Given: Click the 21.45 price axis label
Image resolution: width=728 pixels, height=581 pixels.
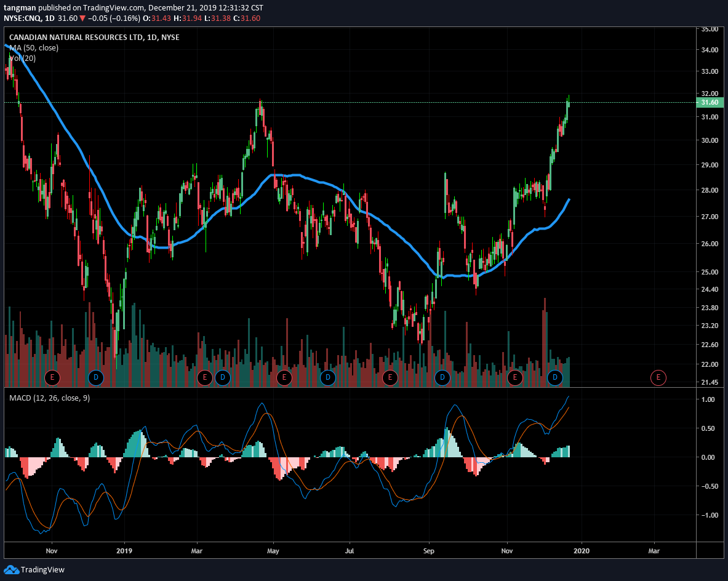Looking at the screenshot, I should click(x=710, y=382).
